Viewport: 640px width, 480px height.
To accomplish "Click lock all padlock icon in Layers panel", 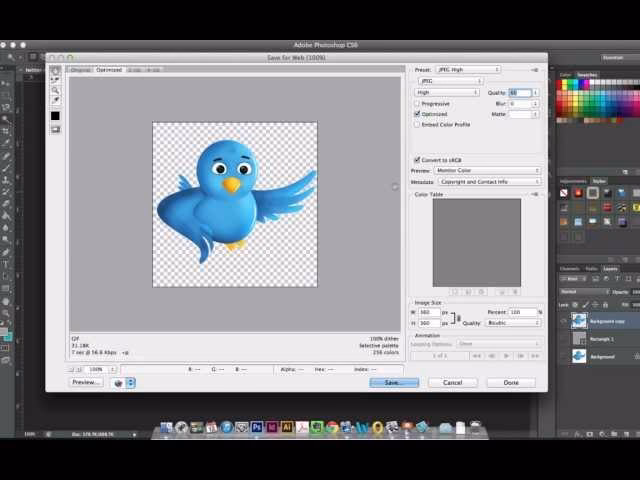I will coord(605,305).
